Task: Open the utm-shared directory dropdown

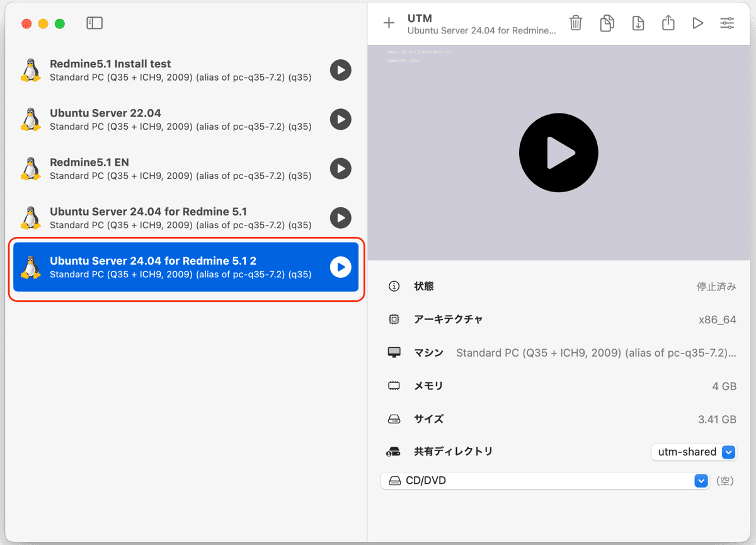Action: [x=693, y=452]
